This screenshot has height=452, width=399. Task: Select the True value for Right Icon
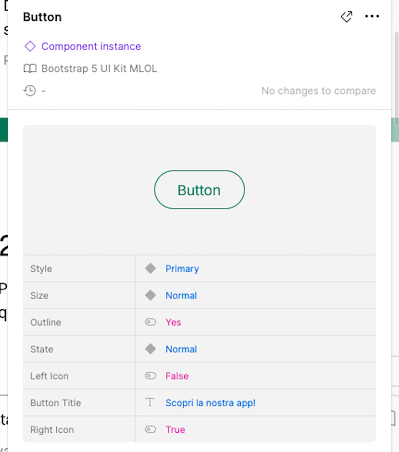[175, 430]
